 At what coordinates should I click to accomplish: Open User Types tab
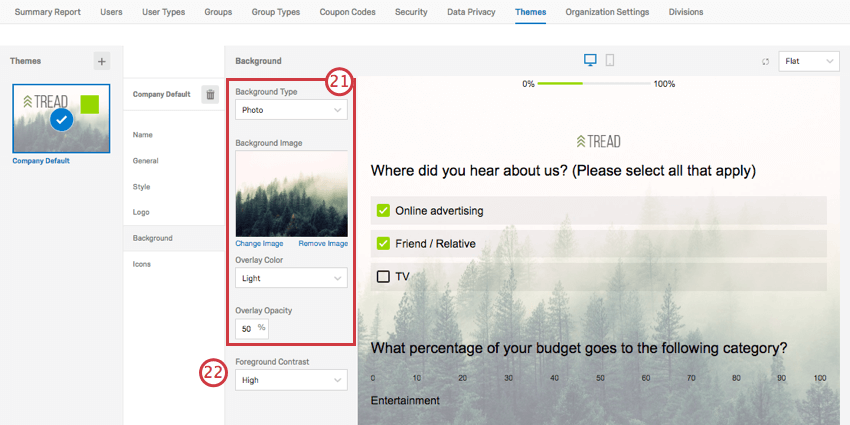point(163,12)
